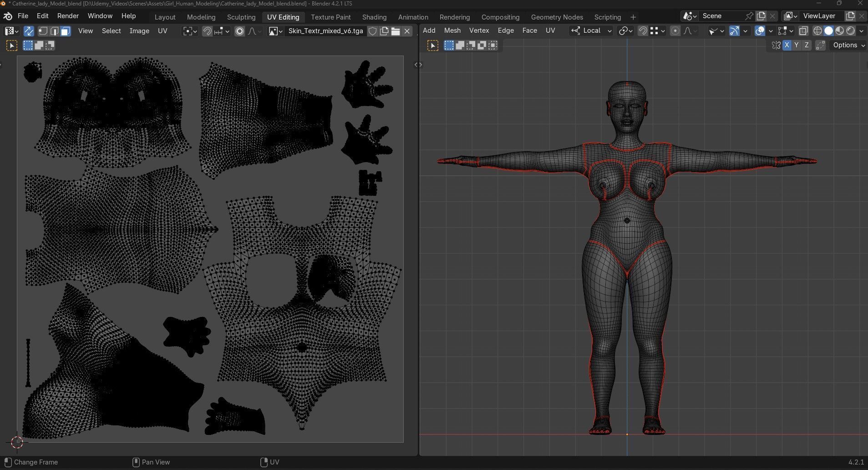Toggle proportional editing in 3D viewport
This screenshot has width=868, height=470.
click(675, 31)
